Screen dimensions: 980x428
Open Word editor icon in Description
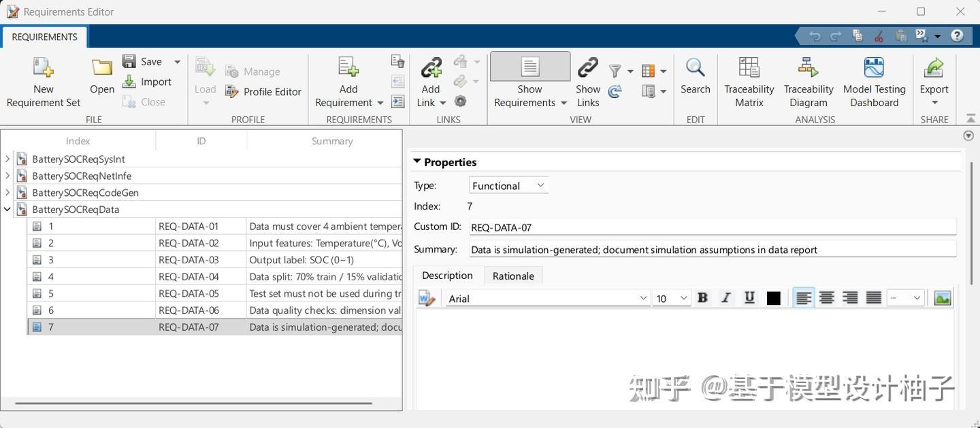click(x=426, y=298)
